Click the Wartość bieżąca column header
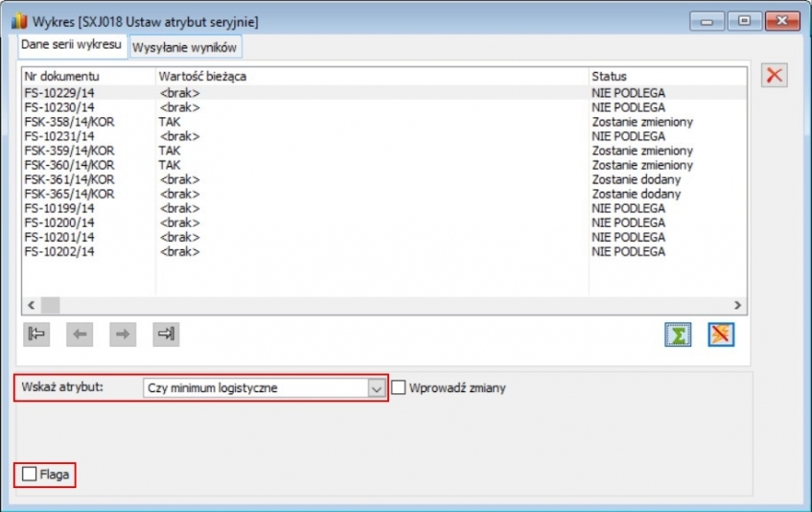 pyautogui.click(x=372, y=76)
